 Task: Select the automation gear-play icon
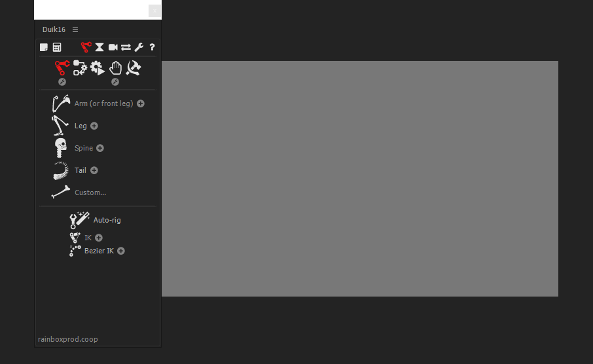pos(98,68)
